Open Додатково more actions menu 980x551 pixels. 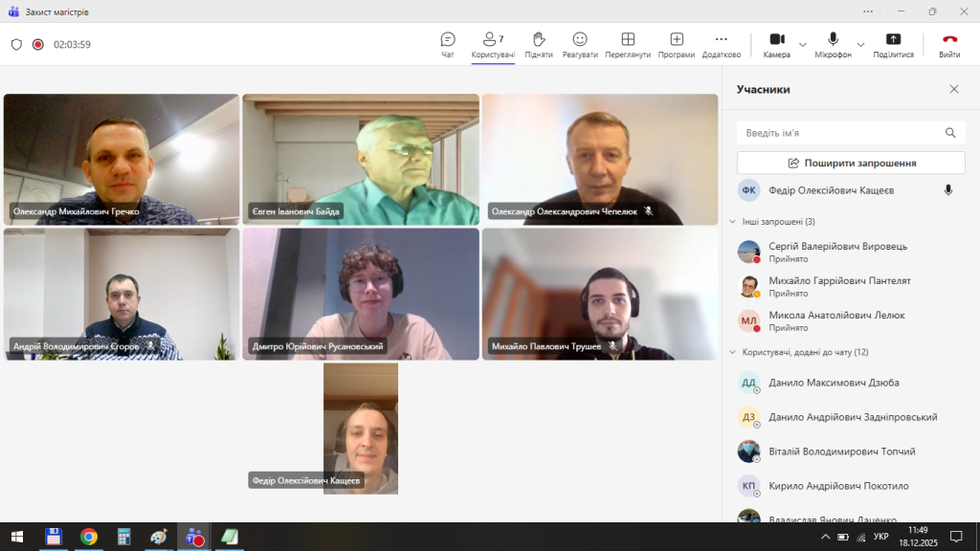[x=722, y=45]
